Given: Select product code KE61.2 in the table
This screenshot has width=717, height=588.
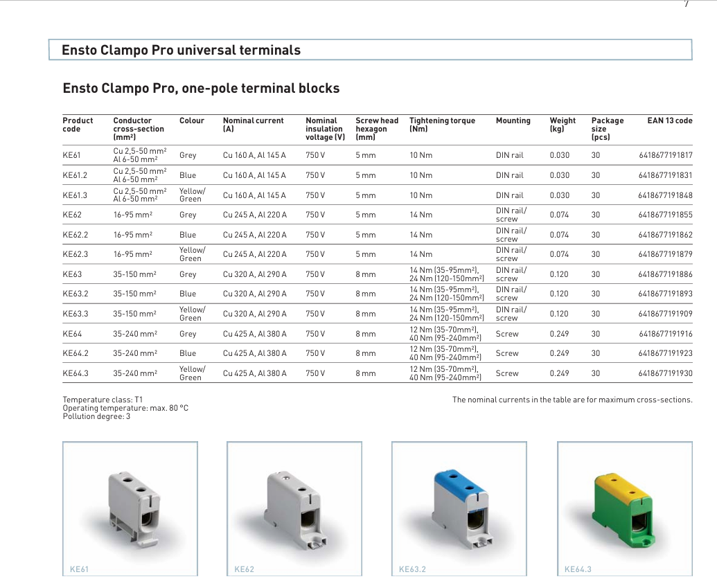Looking at the screenshot, I should tap(75, 175).
